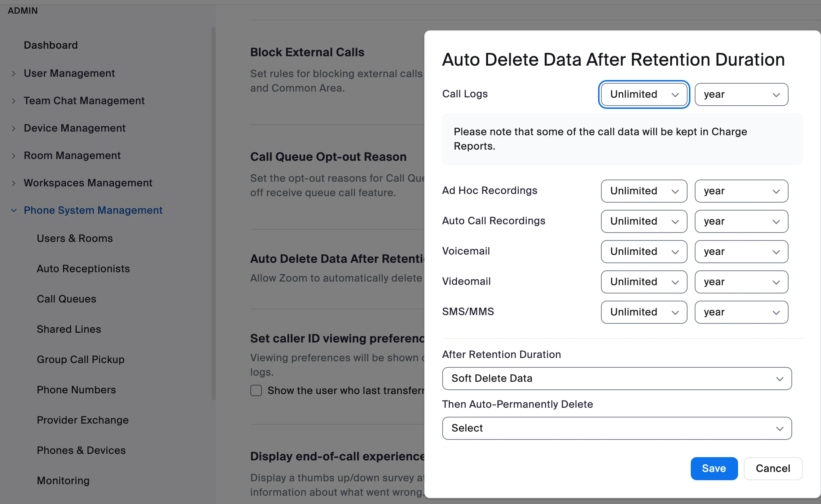821x504 pixels.
Task: Check Show the user who last transferred box
Action: (256, 390)
